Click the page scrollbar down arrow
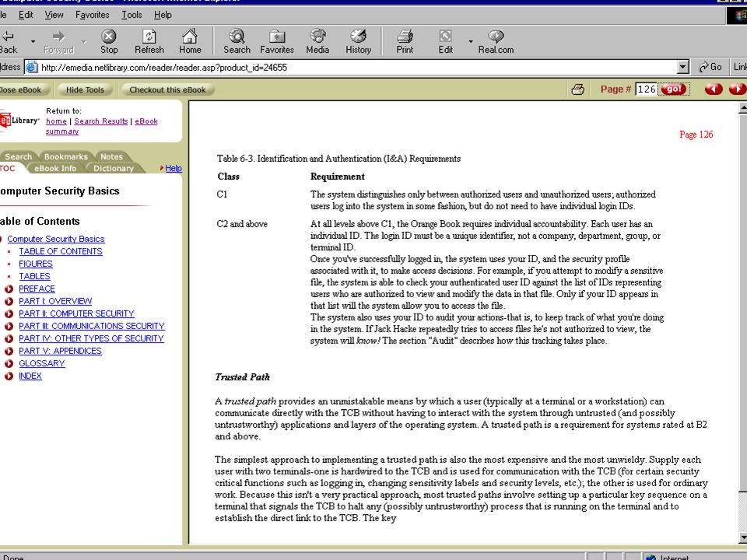The image size is (747, 560). coord(742,538)
